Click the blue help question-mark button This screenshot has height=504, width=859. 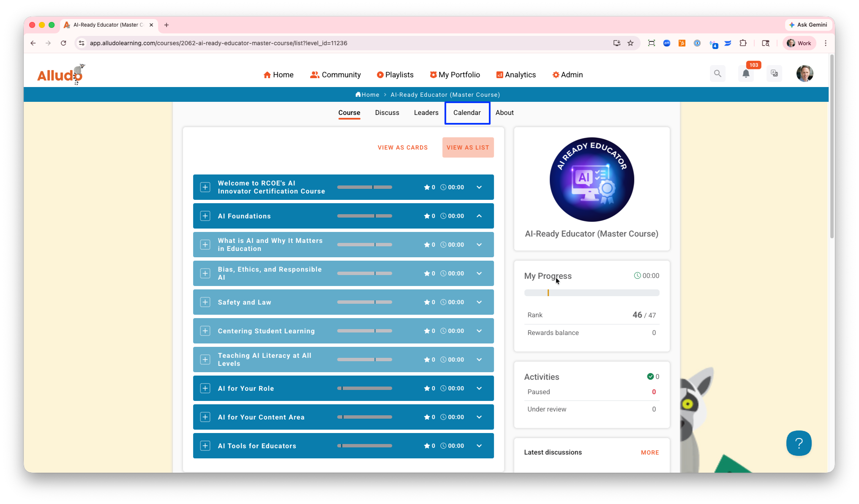pyautogui.click(x=799, y=443)
